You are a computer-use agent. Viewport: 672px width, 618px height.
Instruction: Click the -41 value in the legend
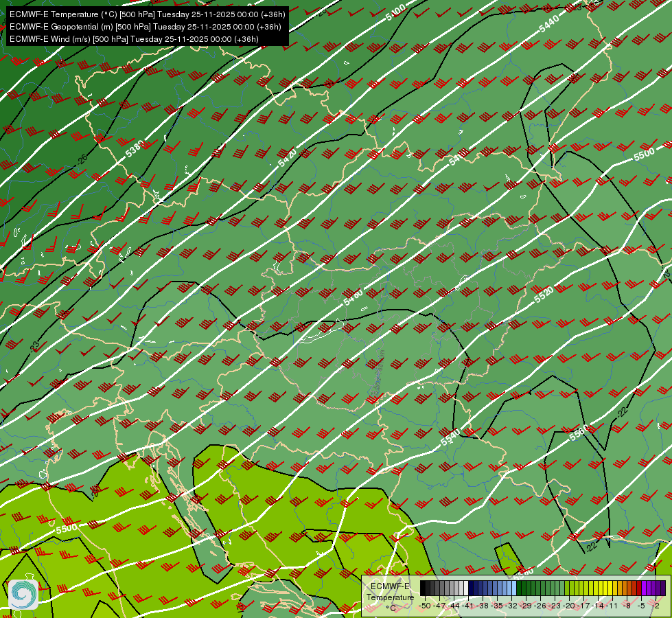tap(467, 606)
